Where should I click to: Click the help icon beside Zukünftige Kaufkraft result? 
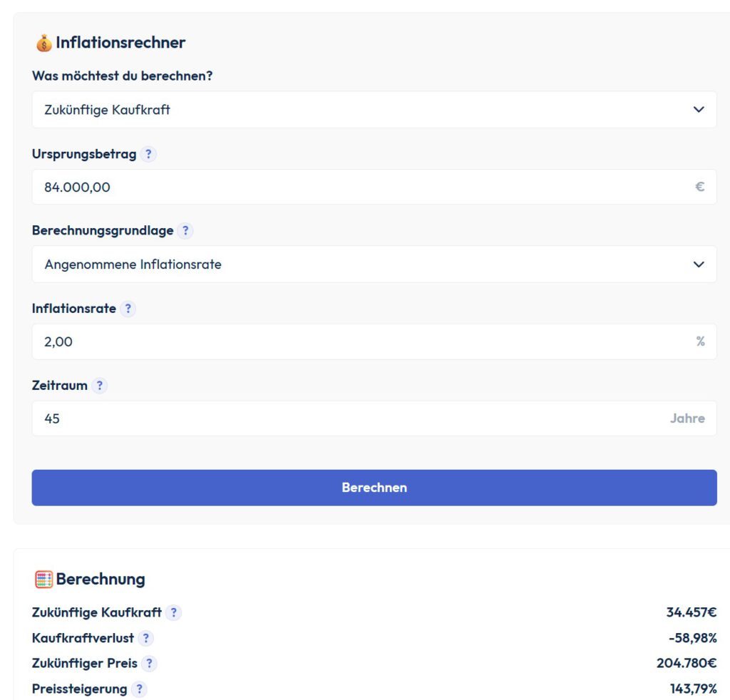click(x=173, y=612)
